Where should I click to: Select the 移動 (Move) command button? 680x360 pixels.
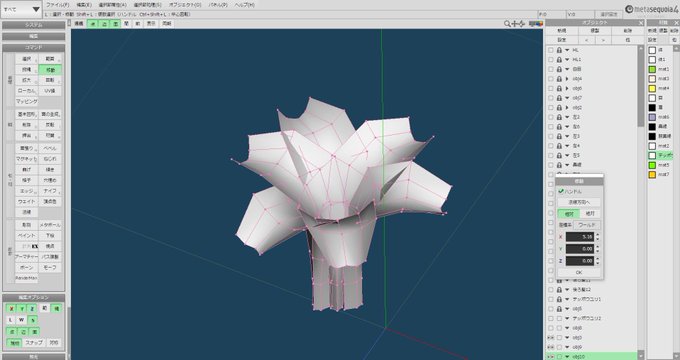point(50,69)
